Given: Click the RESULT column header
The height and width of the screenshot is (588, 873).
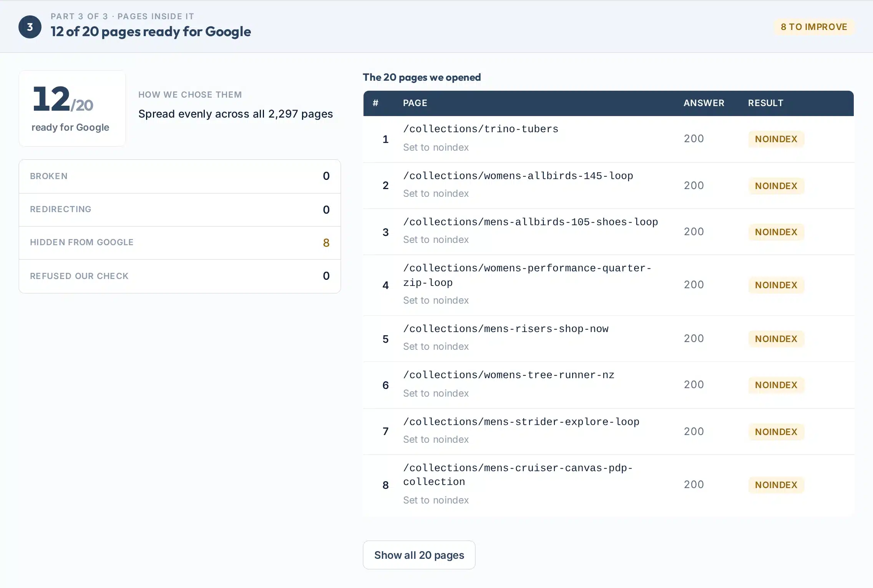Looking at the screenshot, I should tap(765, 103).
